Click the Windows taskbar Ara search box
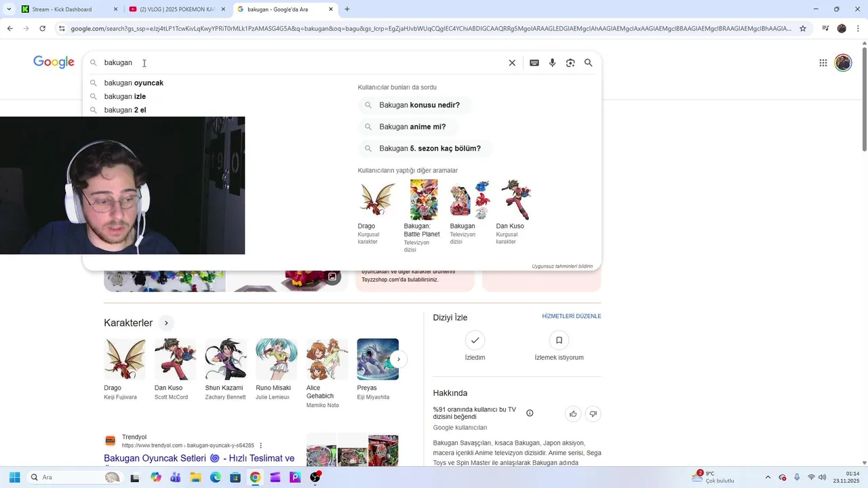 75,477
